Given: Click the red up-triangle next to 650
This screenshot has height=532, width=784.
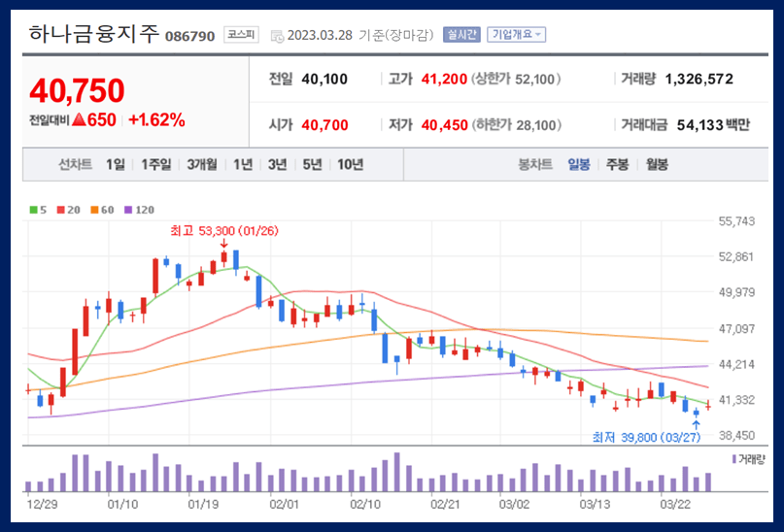Looking at the screenshot, I should click(x=79, y=119).
